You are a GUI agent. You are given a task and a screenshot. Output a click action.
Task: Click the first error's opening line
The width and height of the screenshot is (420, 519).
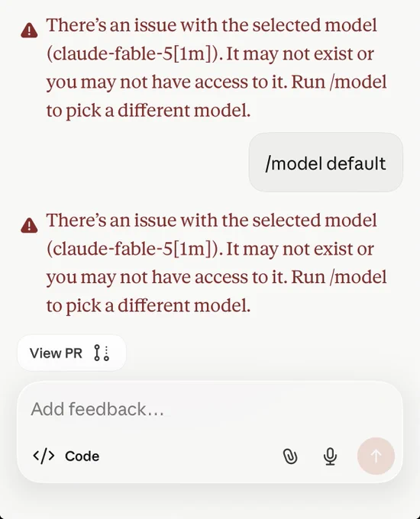point(212,25)
